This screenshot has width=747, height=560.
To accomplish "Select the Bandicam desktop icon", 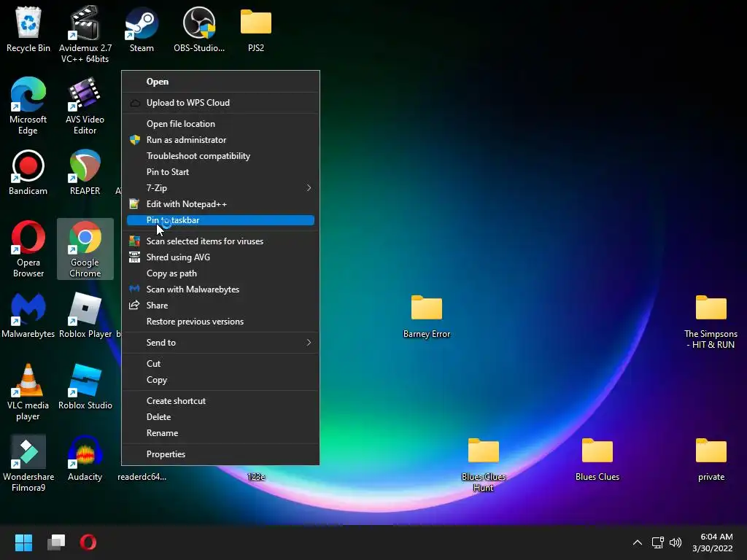I will 28,172.
